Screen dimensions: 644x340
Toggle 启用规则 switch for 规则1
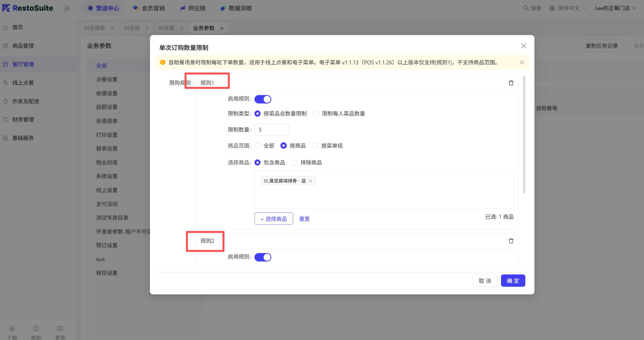[262, 99]
